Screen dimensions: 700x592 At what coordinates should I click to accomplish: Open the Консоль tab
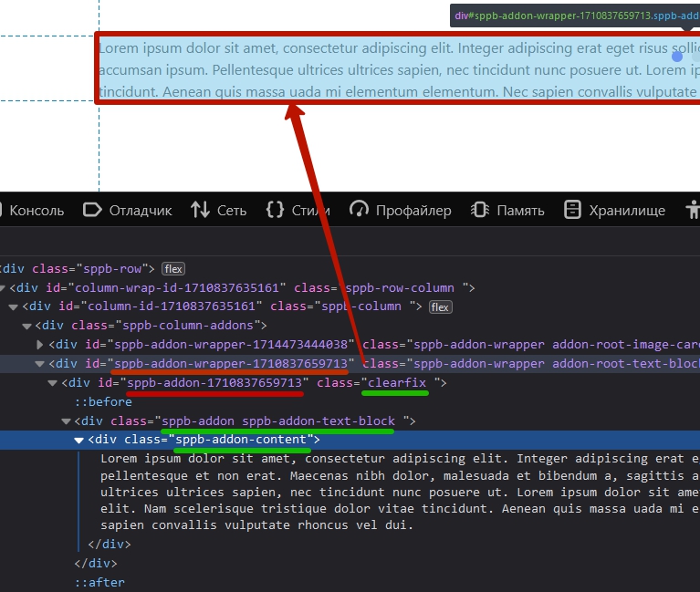pyautogui.click(x=37, y=211)
